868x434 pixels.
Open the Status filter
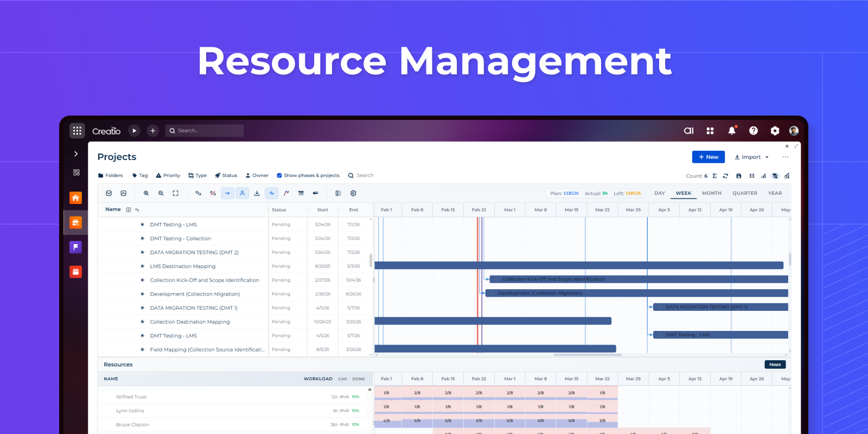[x=226, y=176]
